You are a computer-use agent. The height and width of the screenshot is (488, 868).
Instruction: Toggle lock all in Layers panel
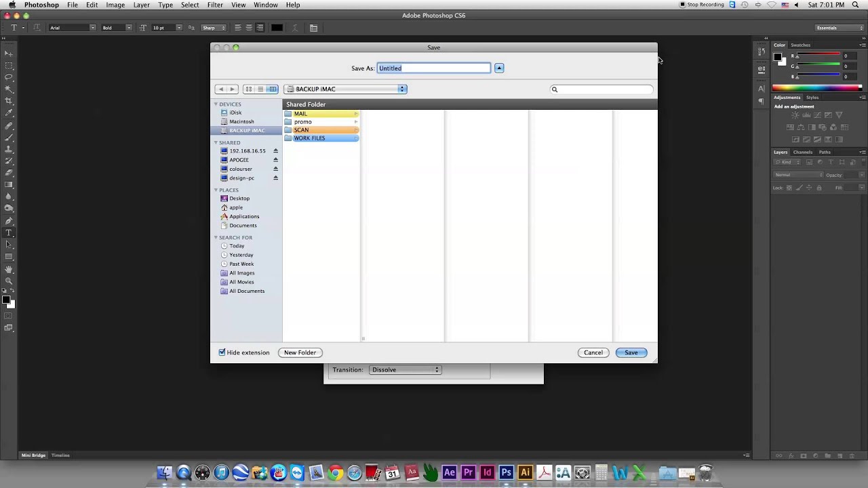[x=819, y=188]
